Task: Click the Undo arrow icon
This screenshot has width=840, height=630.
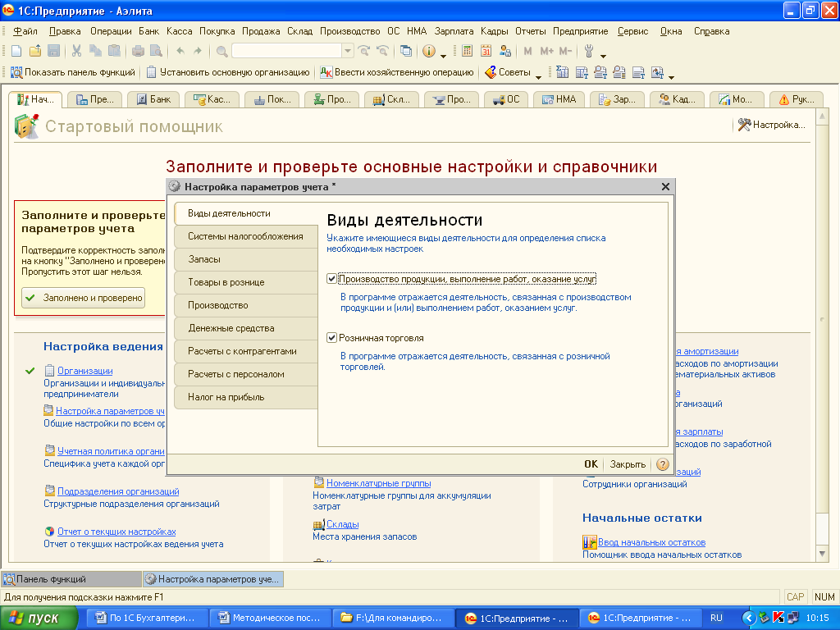Action: (180, 51)
